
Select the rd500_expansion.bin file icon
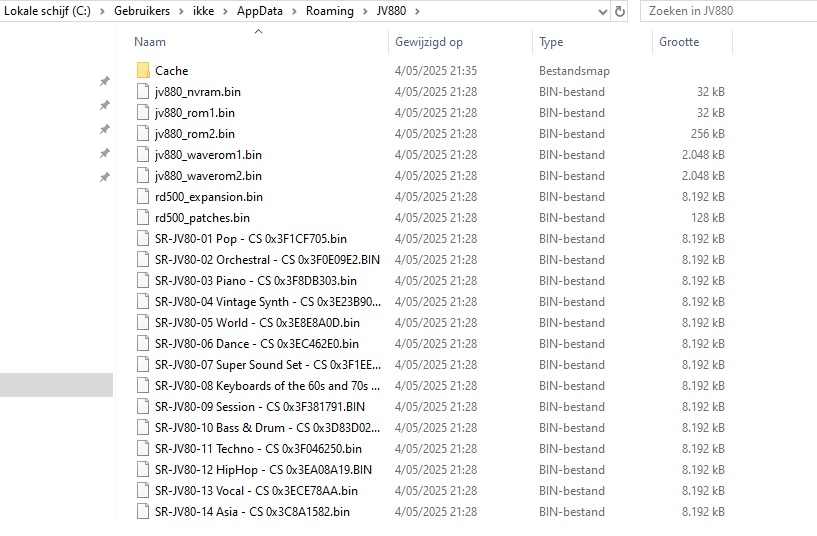click(143, 196)
